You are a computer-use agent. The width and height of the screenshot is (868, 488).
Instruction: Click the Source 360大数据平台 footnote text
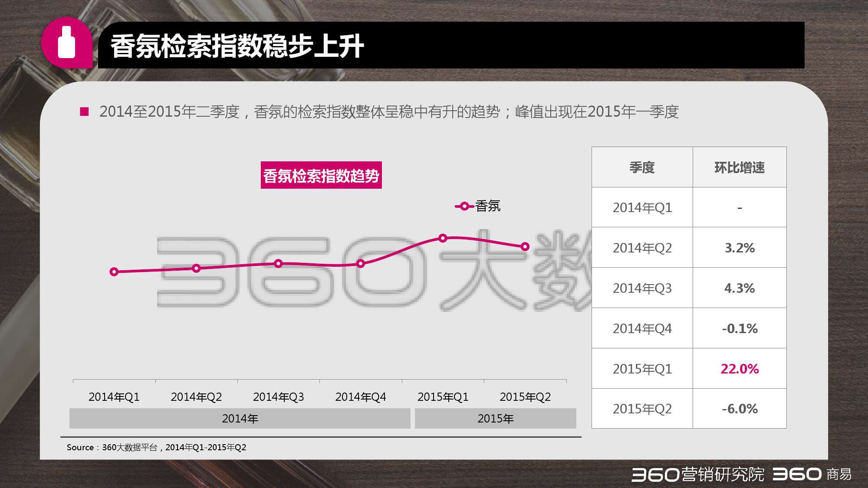[156, 447]
